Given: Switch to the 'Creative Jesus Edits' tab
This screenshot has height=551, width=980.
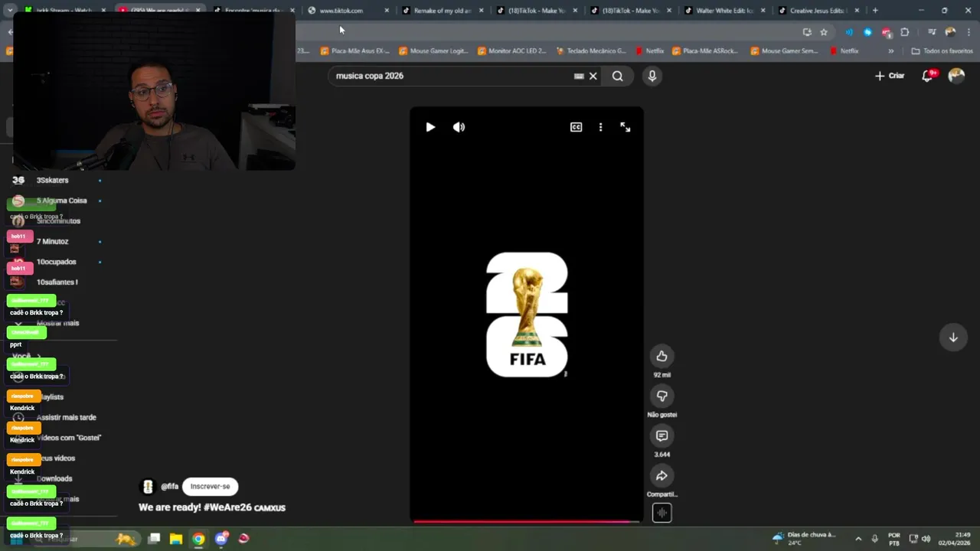Looking at the screenshot, I should click(x=816, y=11).
